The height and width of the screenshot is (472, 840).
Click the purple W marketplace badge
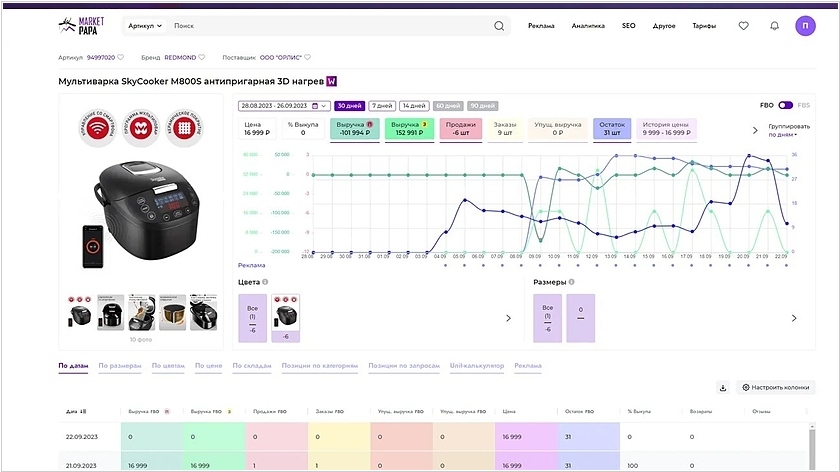pyautogui.click(x=332, y=81)
